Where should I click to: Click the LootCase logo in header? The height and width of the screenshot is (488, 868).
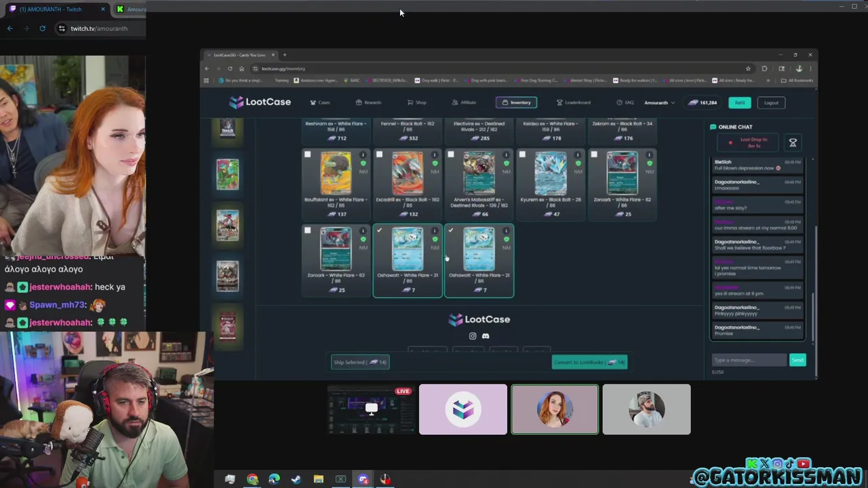pyautogui.click(x=260, y=102)
